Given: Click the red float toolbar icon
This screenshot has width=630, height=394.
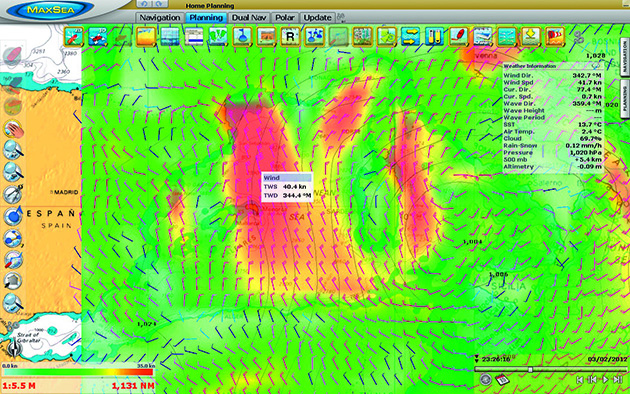Looking at the screenshot, I should click(458, 36).
